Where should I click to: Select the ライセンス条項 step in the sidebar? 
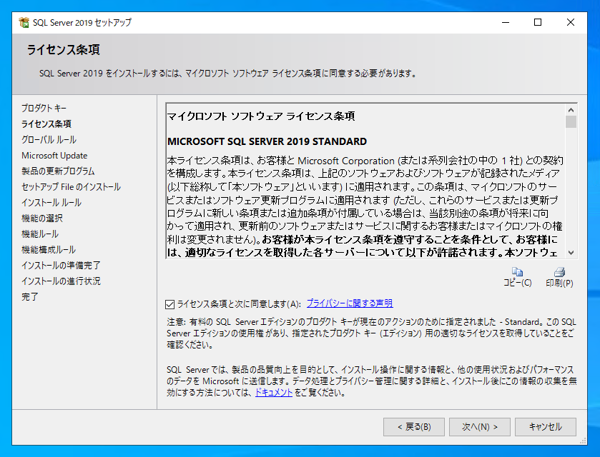(x=46, y=124)
